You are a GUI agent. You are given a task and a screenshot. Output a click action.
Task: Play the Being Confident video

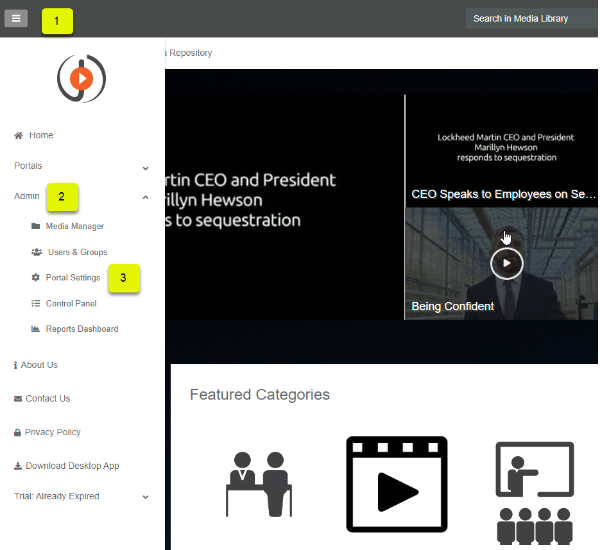click(x=506, y=263)
